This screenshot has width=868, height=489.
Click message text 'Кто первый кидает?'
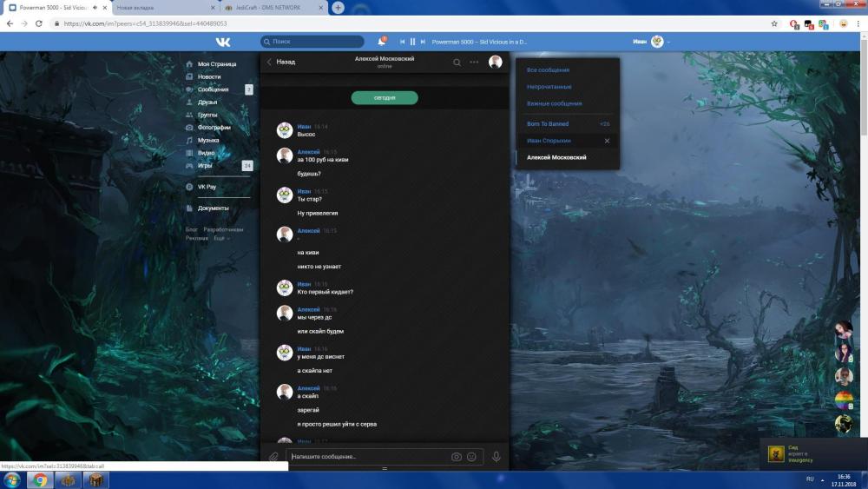coord(325,292)
